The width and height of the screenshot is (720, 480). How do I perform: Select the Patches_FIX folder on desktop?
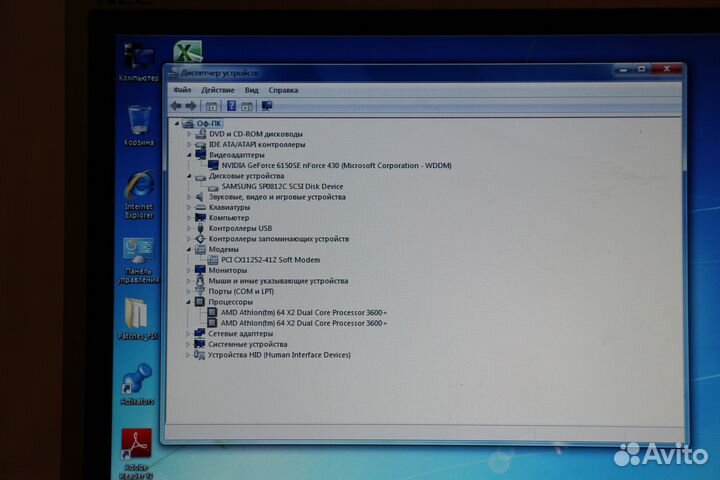pyautogui.click(x=137, y=319)
